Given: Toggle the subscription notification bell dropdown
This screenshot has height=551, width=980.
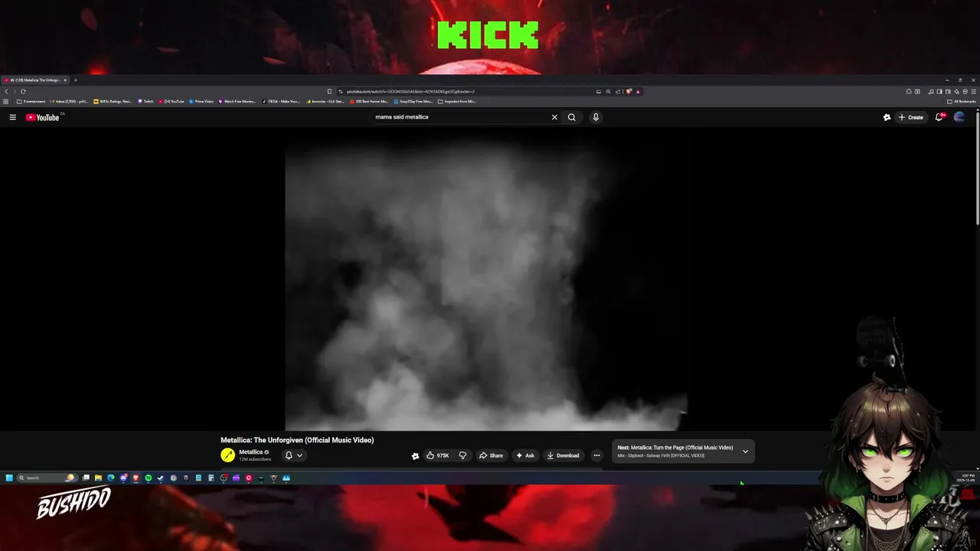Looking at the screenshot, I should 293,455.
